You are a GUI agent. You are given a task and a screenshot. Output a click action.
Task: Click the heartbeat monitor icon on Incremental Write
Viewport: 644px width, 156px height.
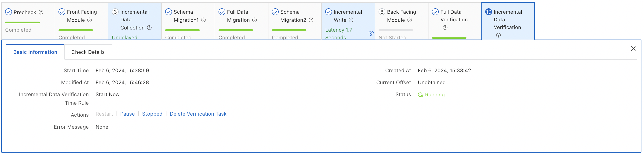coord(371,34)
